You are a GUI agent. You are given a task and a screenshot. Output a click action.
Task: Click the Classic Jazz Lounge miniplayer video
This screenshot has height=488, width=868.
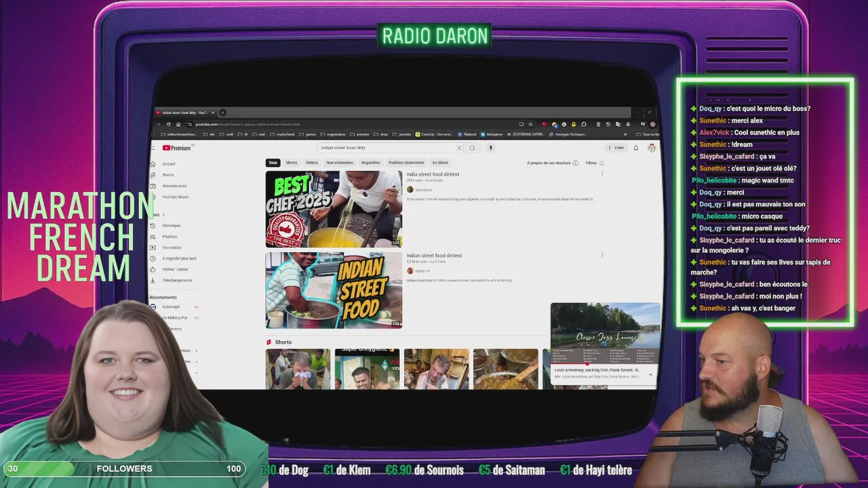coord(605,333)
